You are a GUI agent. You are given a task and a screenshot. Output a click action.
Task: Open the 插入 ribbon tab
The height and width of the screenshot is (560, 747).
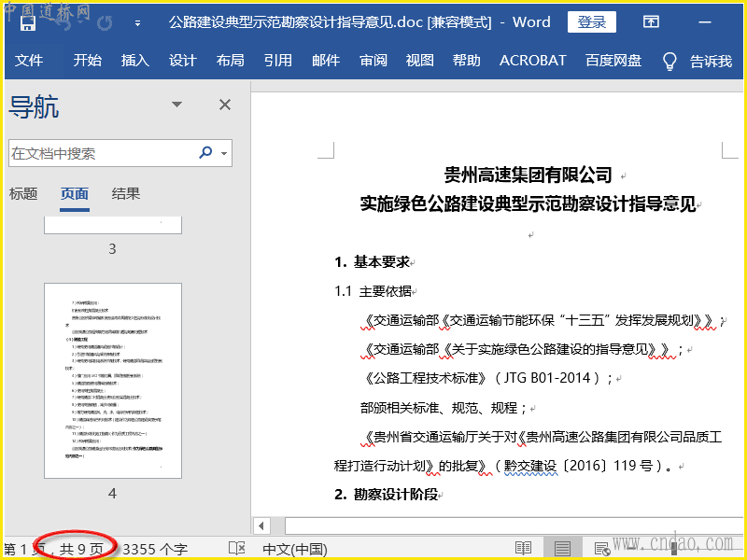click(x=135, y=61)
